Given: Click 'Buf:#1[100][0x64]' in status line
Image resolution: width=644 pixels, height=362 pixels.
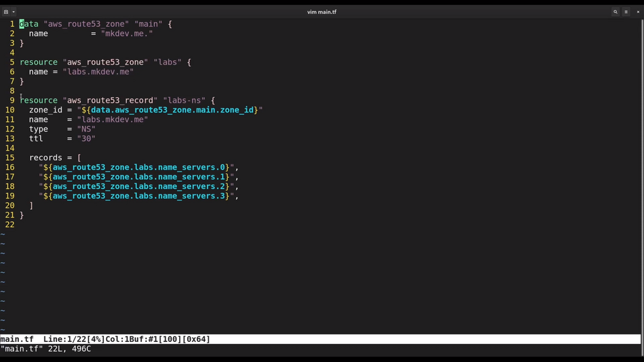Looking at the screenshot, I should [170, 339].
